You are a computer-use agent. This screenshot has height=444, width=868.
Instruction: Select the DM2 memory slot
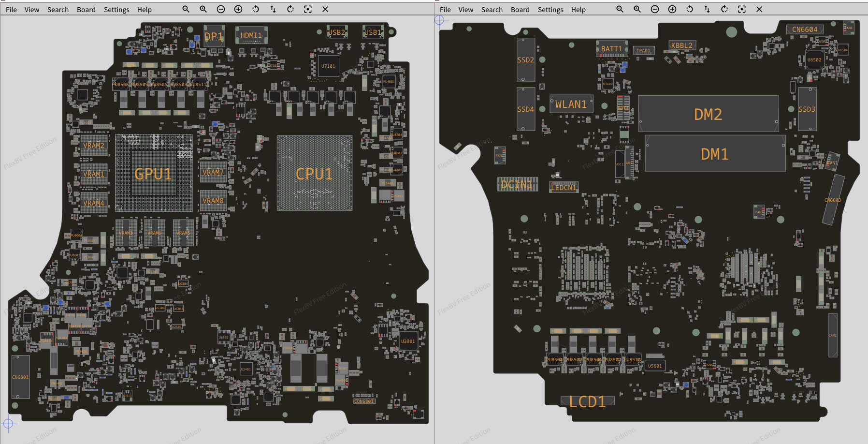pos(709,114)
